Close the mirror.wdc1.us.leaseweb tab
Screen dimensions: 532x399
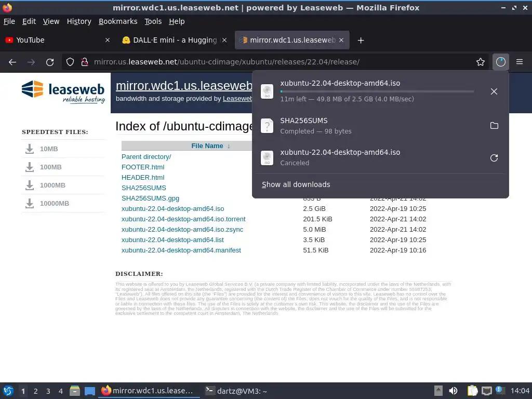[341, 40]
